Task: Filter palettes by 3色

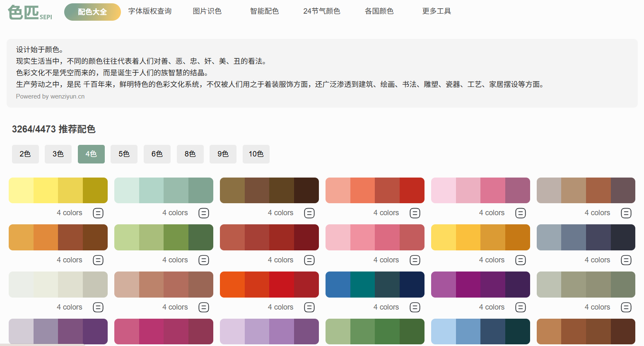Action: tap(58, 154)
